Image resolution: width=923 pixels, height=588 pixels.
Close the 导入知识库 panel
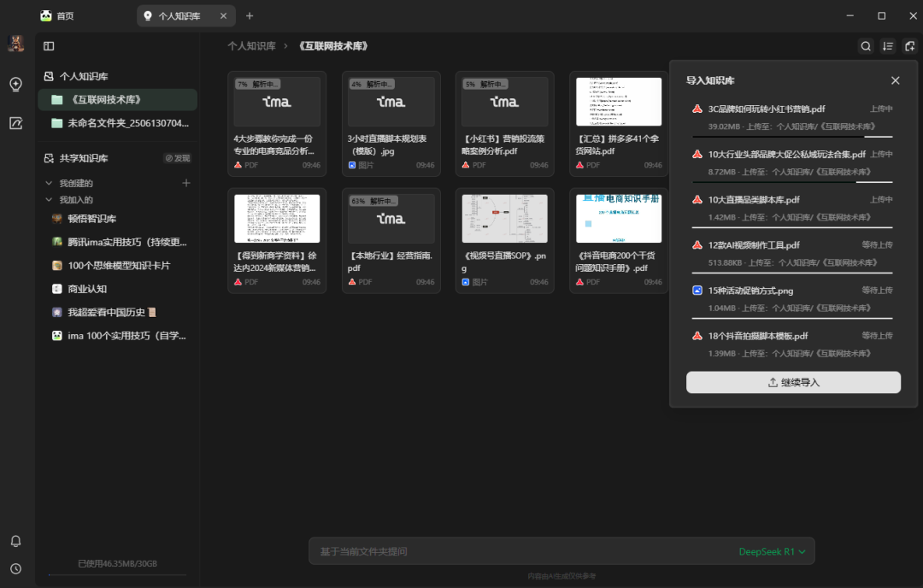click(895, 80)
